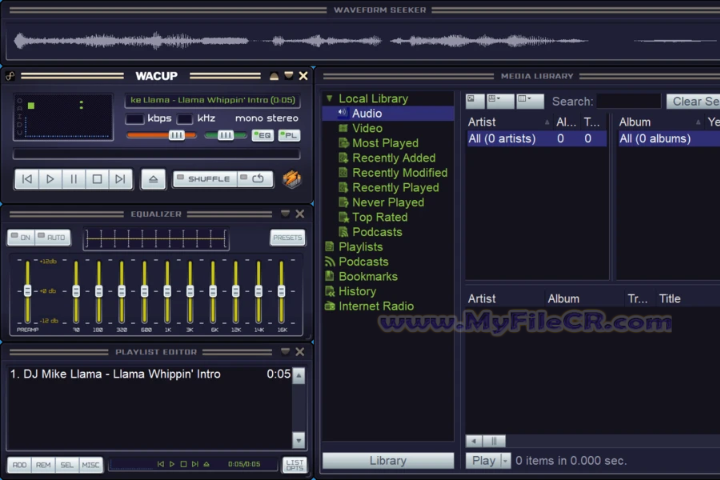Skip to next track in main window

120,179
